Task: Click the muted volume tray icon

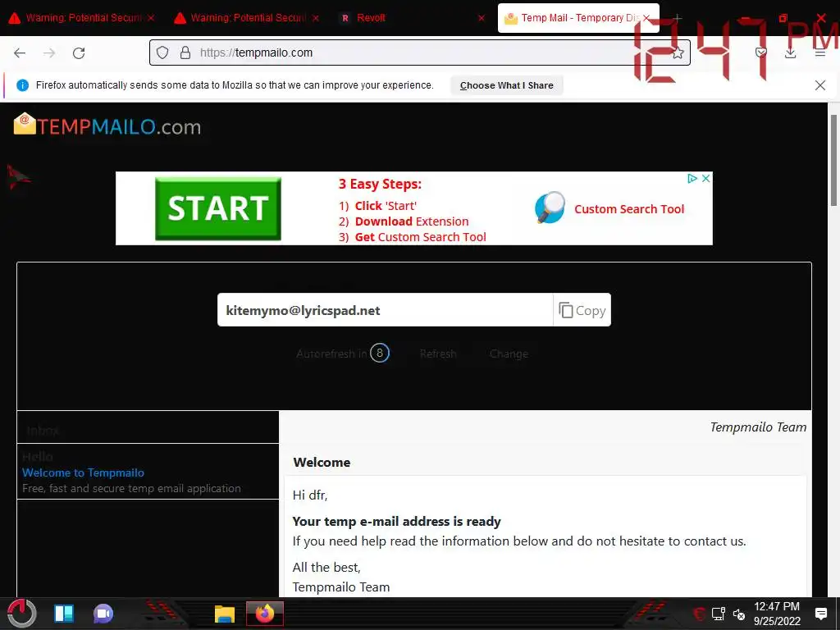Action: pos(739,614)
